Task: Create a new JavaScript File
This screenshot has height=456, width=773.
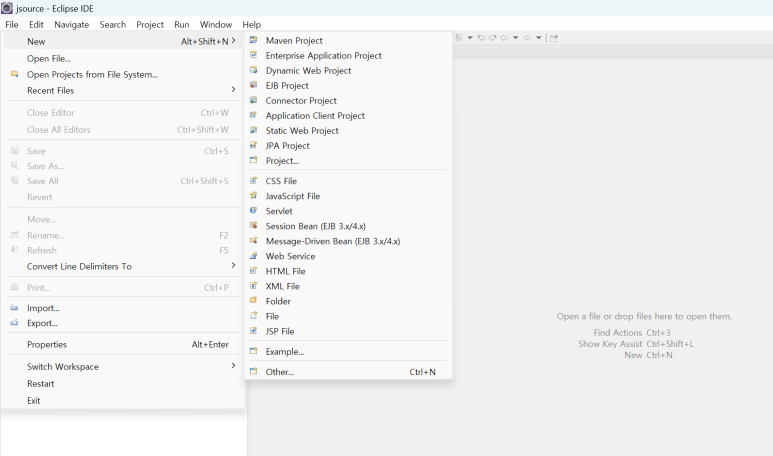Action: click(348, 196)
